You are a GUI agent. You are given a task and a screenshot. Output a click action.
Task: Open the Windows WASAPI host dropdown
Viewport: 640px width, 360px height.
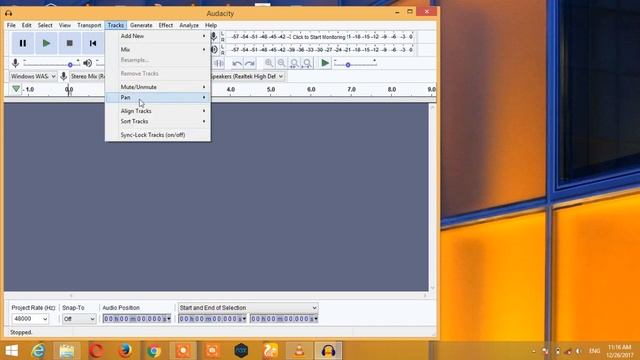pyautogui.click(x=33, y=76)
